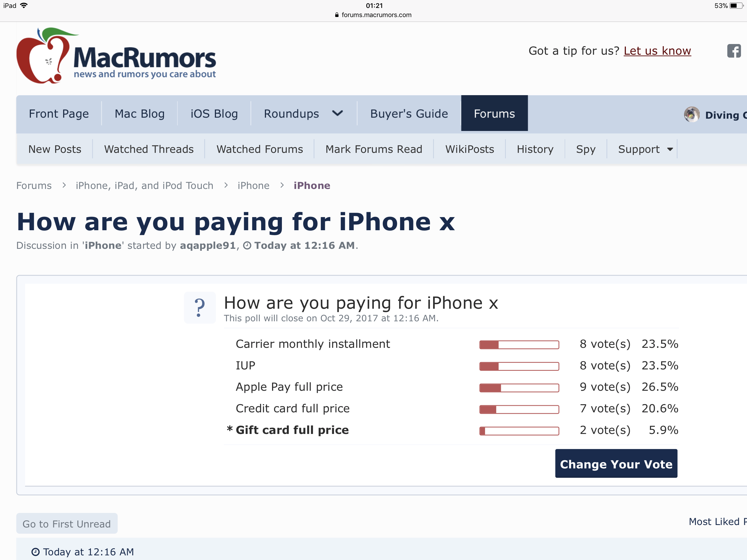
Task: Click 8 vote(s) for Carrier monthly installment
Action: (x=605, y=344)
